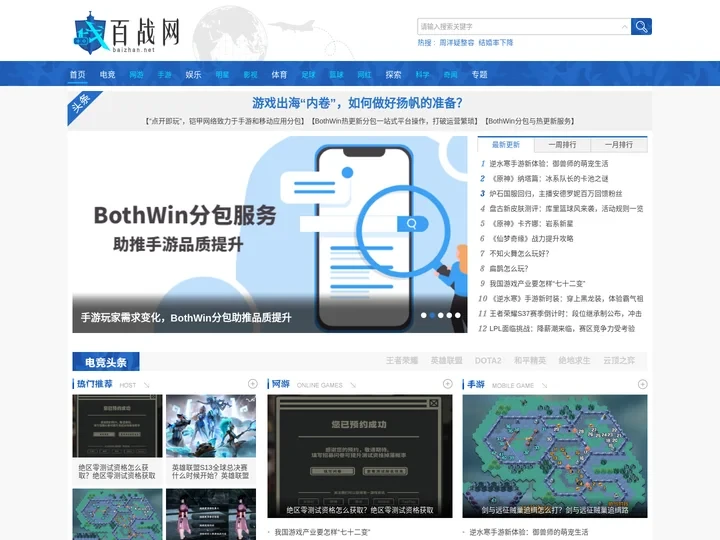Click the 百战网 site logo
This screenshot has height=540, width=720.
tap(127, 33)
